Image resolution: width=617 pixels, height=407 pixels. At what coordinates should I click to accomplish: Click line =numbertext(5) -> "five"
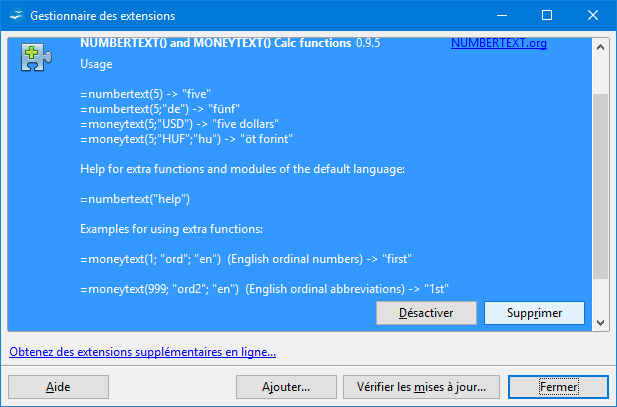click(146, 94)
